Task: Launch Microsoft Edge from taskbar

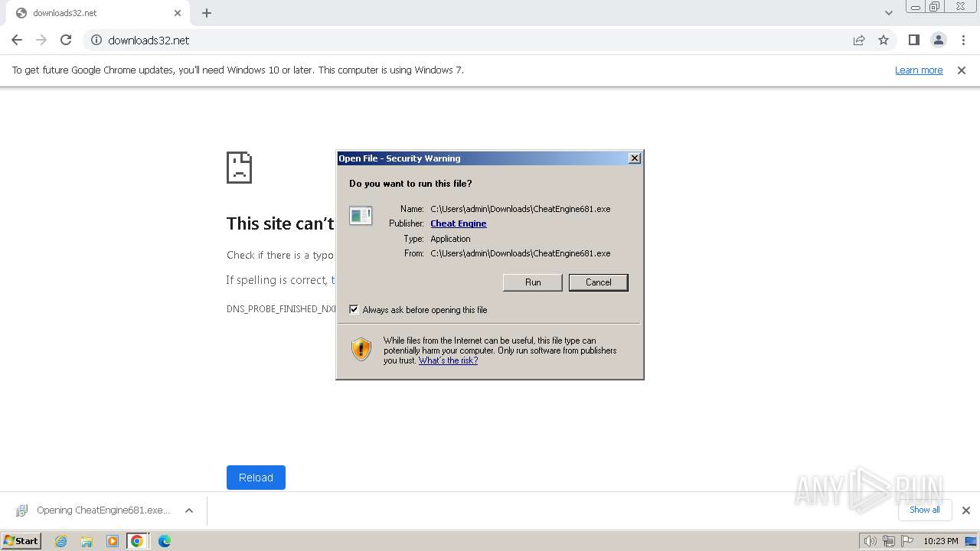Action: coord(165,541)
